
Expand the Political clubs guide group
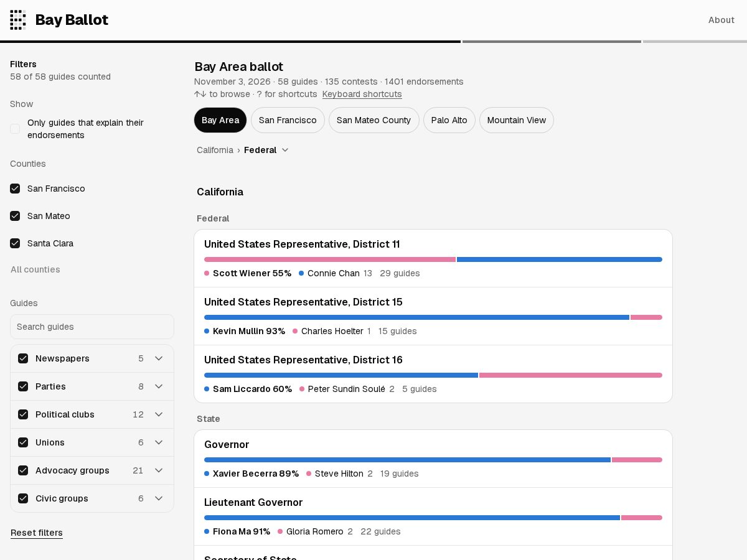159,414
